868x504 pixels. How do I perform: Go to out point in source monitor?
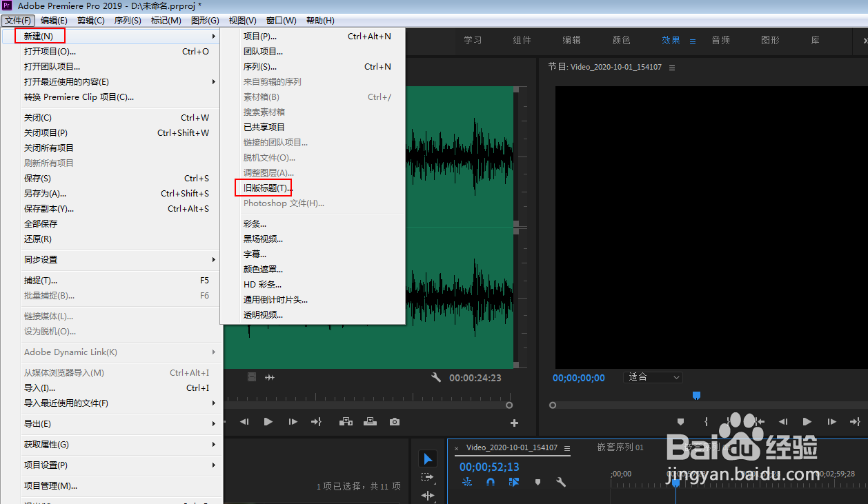(317, 422)
